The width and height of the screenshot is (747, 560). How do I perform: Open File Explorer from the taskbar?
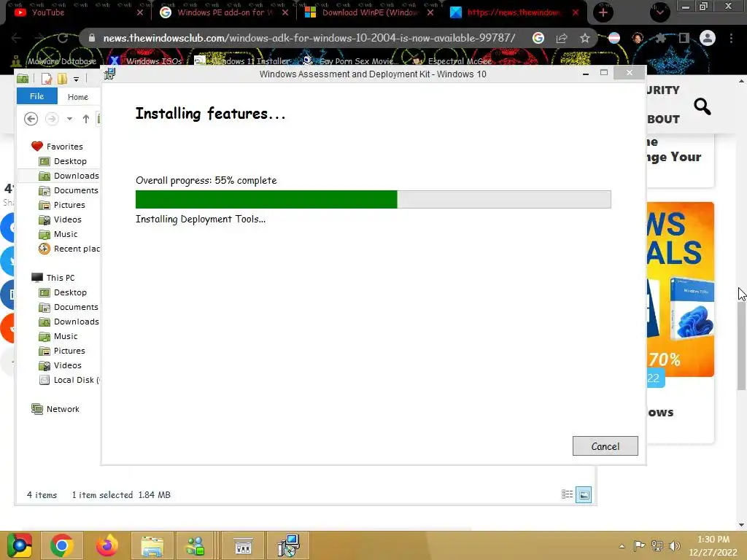click(152, 545)
